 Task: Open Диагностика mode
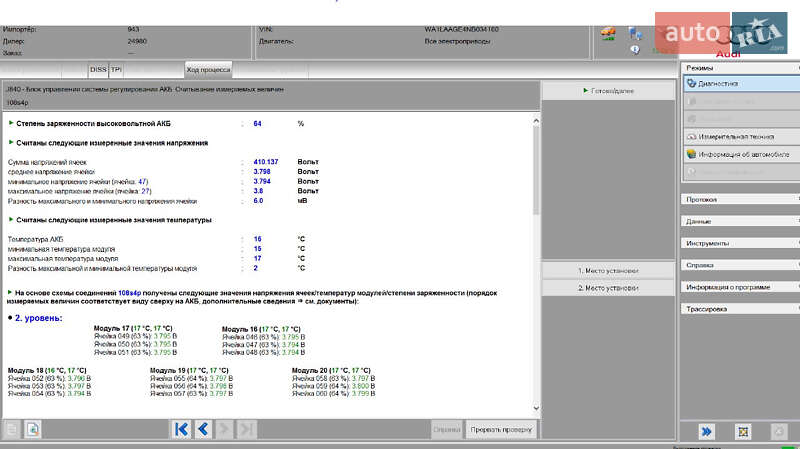coord(740,84)
